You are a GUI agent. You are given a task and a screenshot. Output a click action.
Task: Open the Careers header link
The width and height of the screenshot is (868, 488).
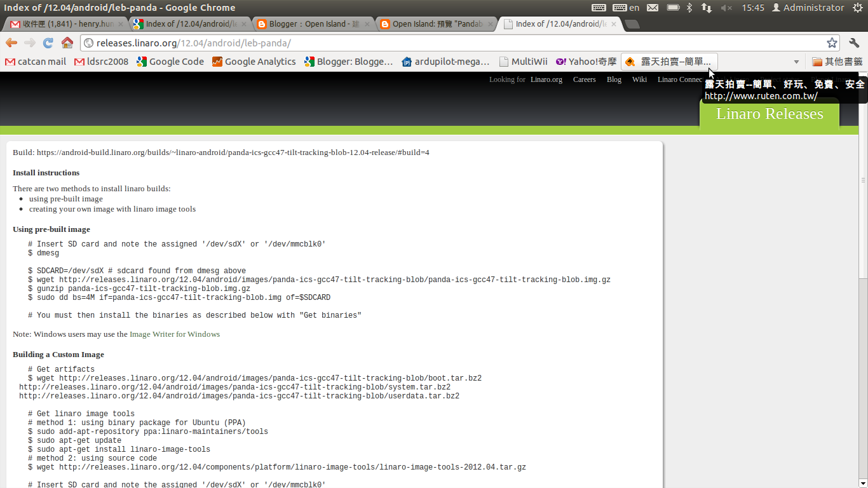584,79
